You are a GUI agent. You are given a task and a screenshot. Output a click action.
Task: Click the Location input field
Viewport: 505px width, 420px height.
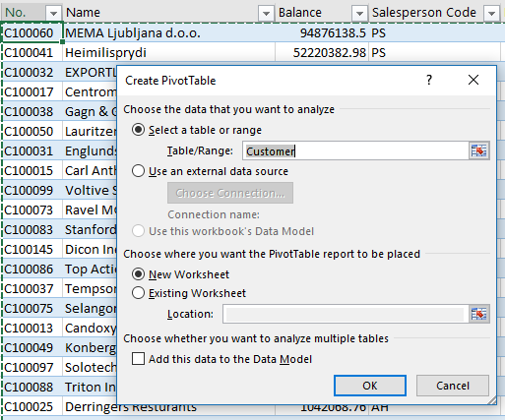[x=346, y=314]
